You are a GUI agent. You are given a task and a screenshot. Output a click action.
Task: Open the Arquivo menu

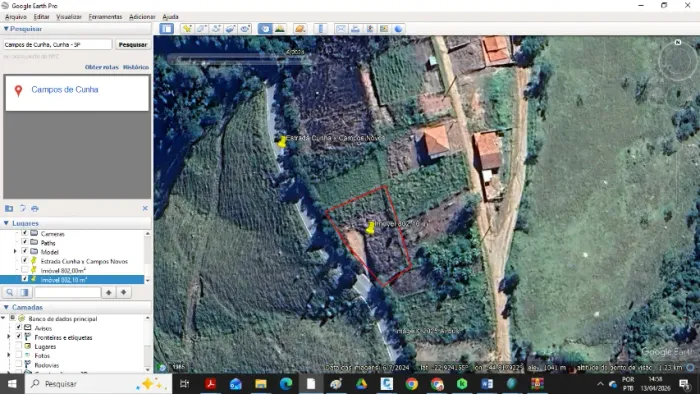click(x=16, y=17)
